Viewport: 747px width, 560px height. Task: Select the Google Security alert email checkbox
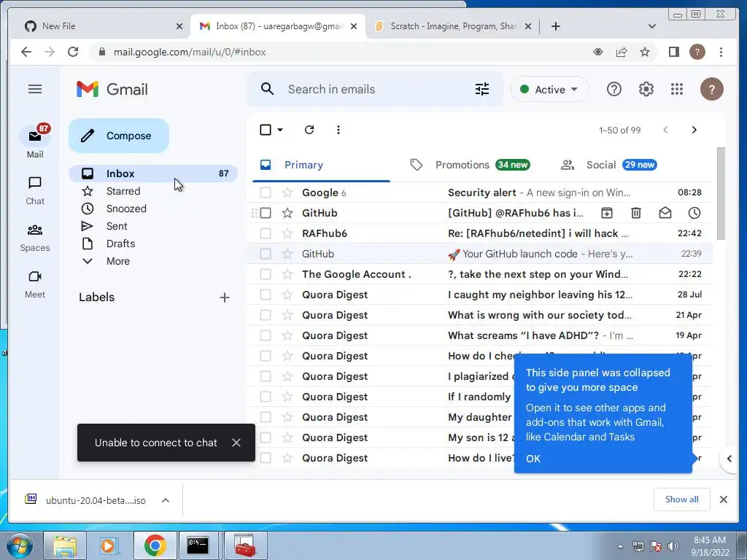[x=266, y=192]
